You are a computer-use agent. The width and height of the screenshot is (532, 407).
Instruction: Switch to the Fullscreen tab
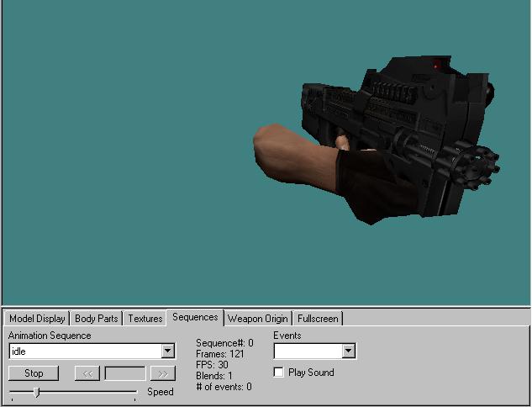[318, 319]
